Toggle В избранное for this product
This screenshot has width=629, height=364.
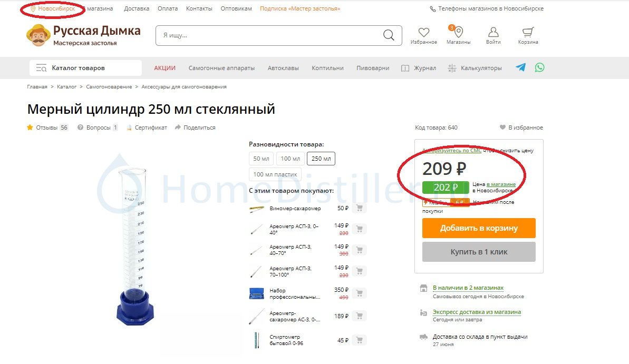[521, 127]
